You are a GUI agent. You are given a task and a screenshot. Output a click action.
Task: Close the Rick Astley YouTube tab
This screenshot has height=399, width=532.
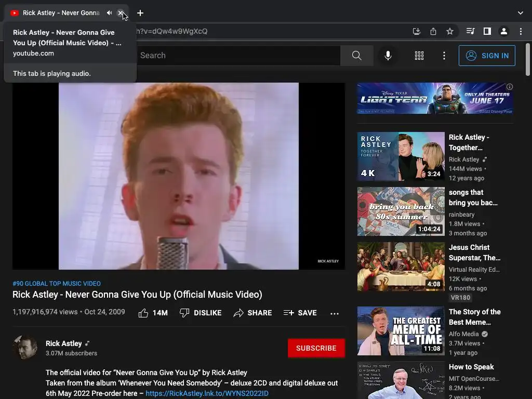tap(120, 13)
